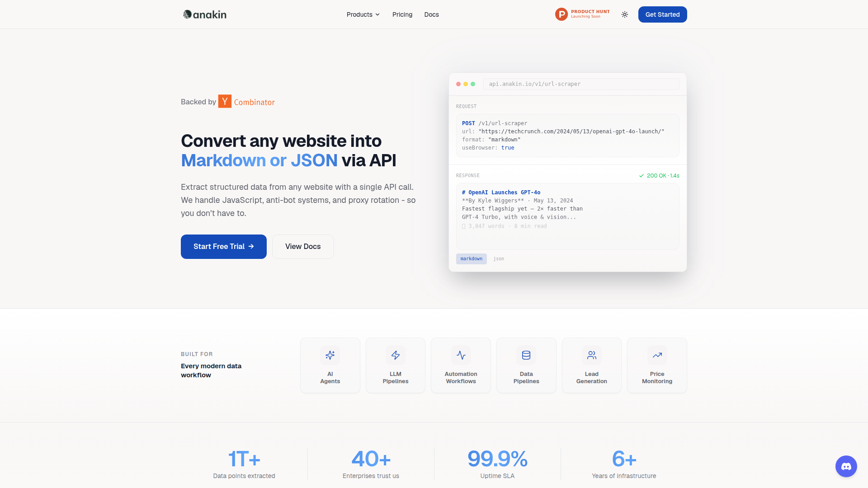The height and width of the screenshot is (488, 868).
Task: Click the Price Monitoring trend icon
Action: (657, 355)
